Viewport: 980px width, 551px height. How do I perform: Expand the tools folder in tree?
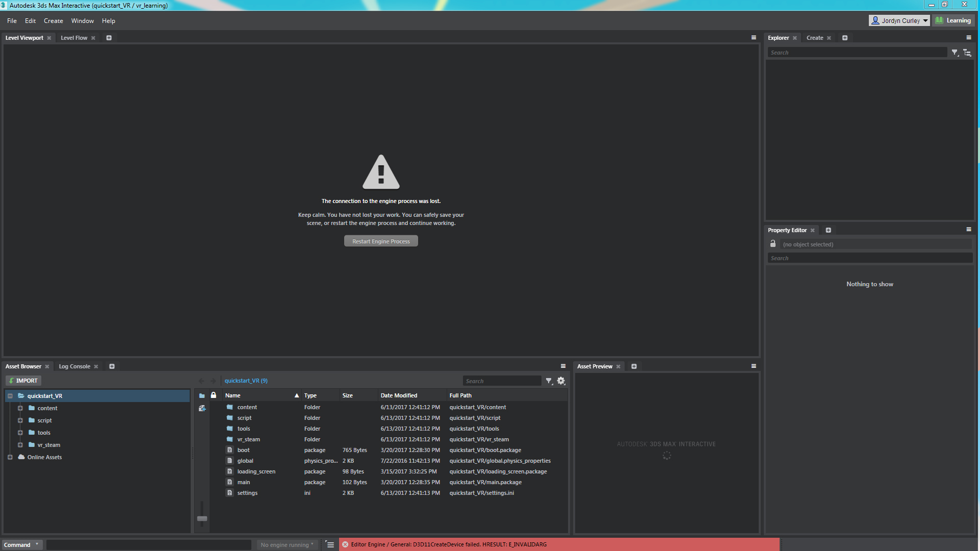point(20,433)
